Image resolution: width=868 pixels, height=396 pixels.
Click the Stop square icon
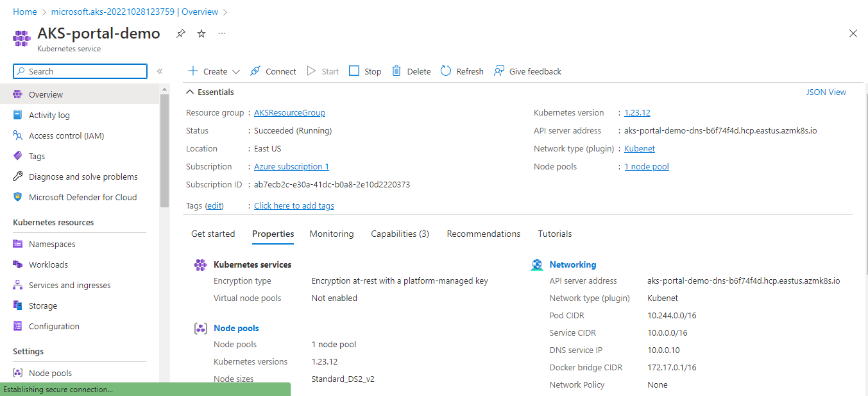click(354, 71)
